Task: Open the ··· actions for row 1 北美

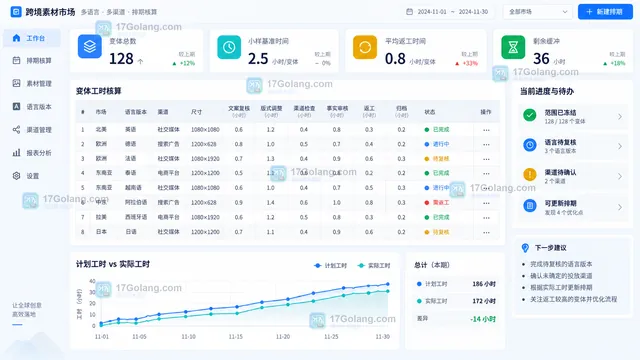Action: 486,130
